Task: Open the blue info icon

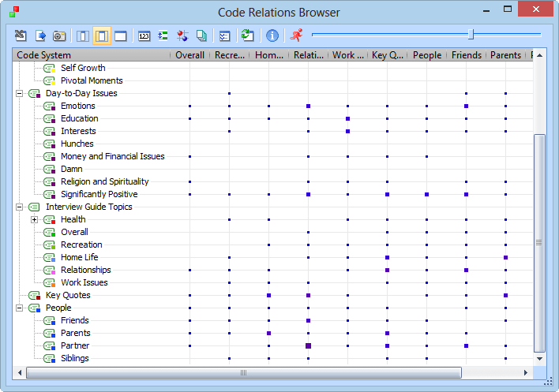Action: (x=272, y=35)
